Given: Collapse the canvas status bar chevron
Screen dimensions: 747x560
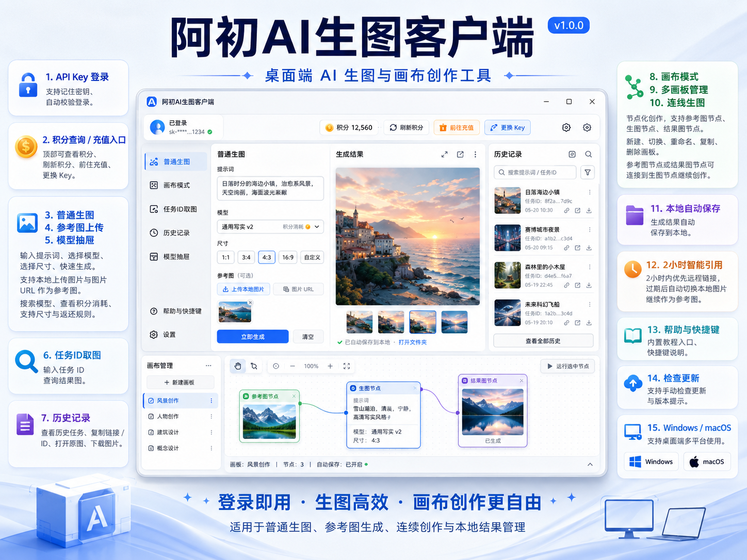Looking at the screenshot, I should click(x=590, y=465).
